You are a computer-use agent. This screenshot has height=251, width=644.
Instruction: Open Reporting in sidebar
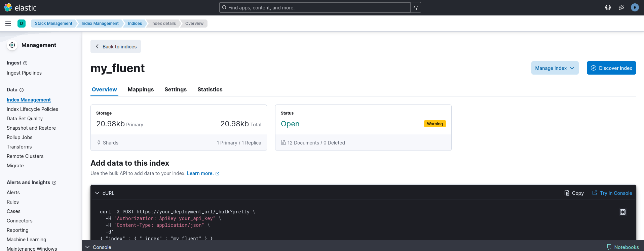17,230
